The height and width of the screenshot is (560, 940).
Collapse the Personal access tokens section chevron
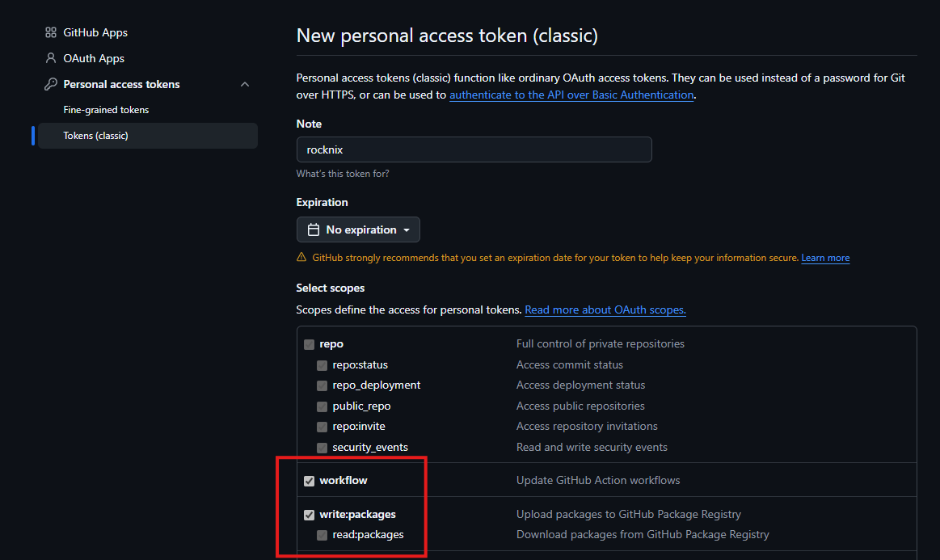coord(245,84)
